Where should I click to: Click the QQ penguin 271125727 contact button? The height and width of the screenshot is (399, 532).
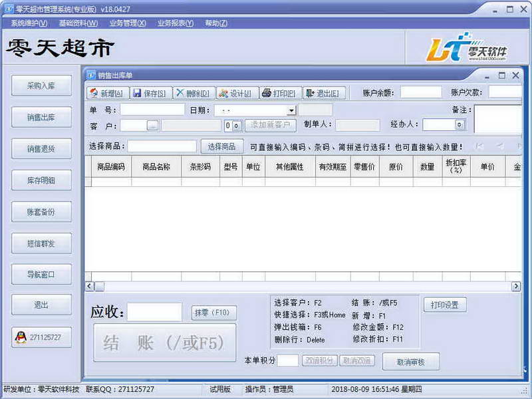[42, 337]
